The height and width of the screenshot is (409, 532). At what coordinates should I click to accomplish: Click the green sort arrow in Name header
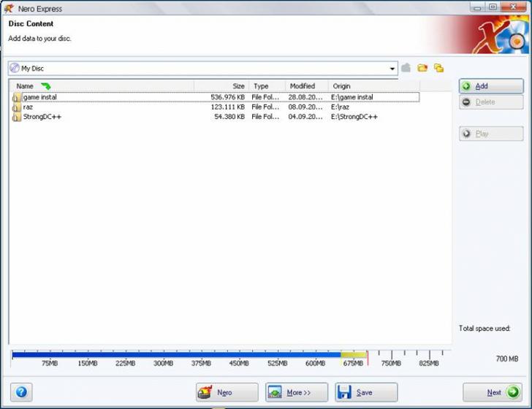(x=46, y=86)
